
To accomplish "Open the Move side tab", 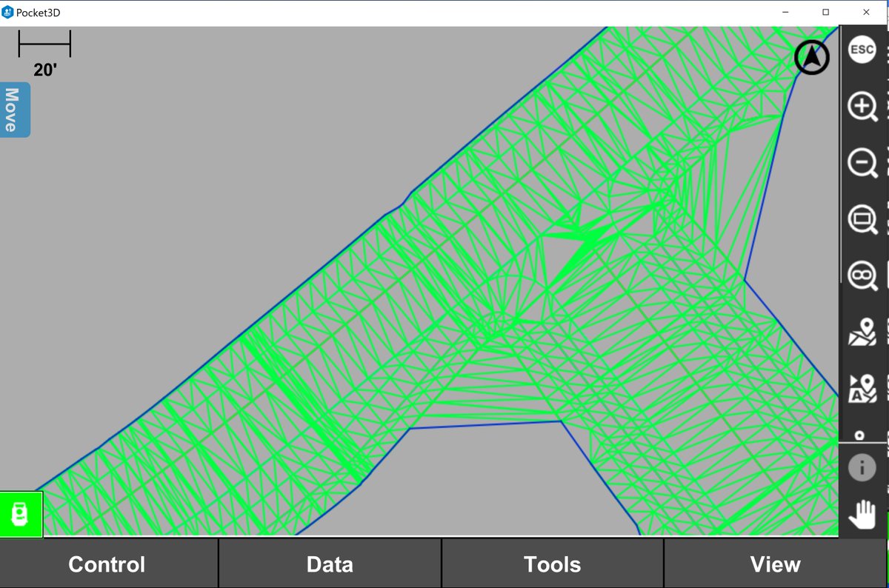I will pyautogui.click(x=13, y=110).
